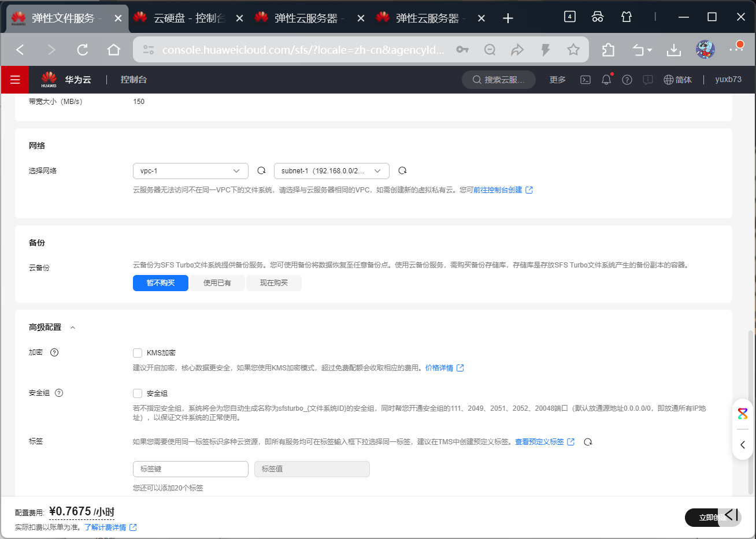Click the saved password key icon
Image resolution: width=756 pixels, height=539 pixels.
pyautogui.click(x=462, y=50)
